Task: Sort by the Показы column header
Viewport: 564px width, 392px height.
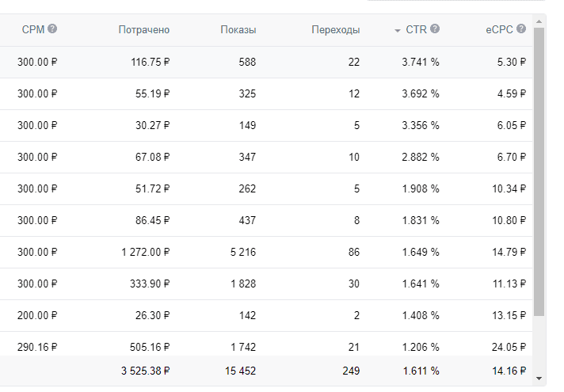Action: tap(238, 30)
